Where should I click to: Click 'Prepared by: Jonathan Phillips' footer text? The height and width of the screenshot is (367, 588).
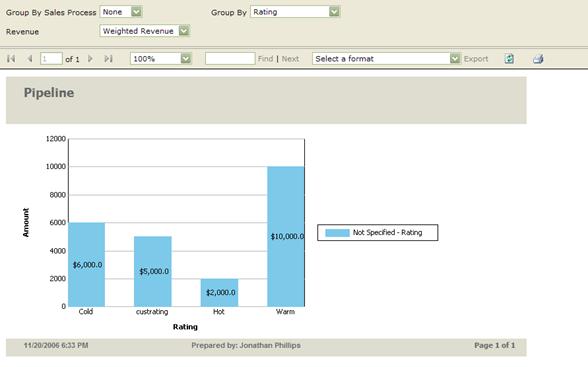coord(246,345)
